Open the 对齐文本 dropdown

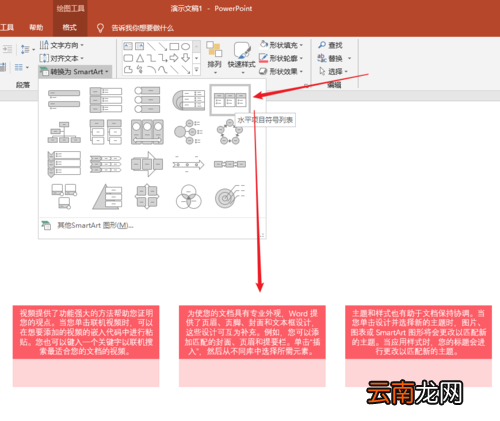click(61, 58)
